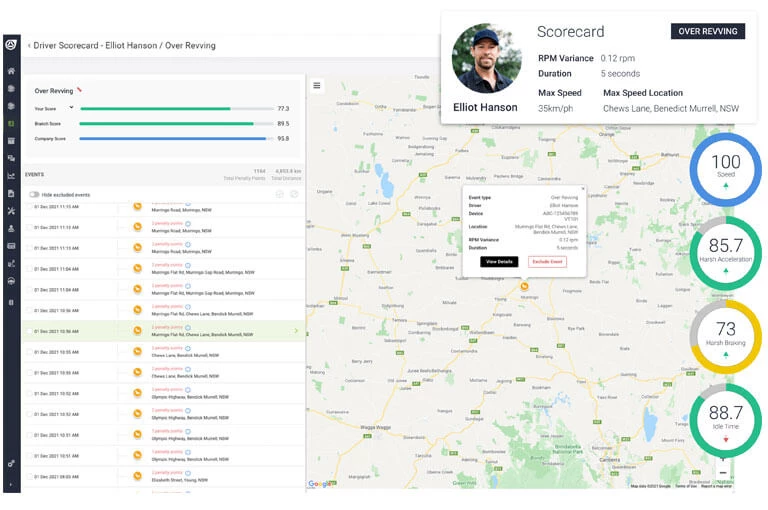Click the Exclude Event button
Screen dimensions: 768x510
coord(547,261)
